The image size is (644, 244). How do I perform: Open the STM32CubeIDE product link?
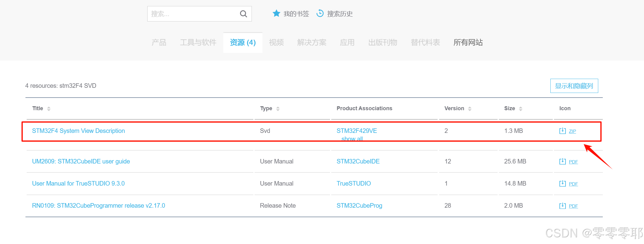pyautogui.click(x=358, y=161)
